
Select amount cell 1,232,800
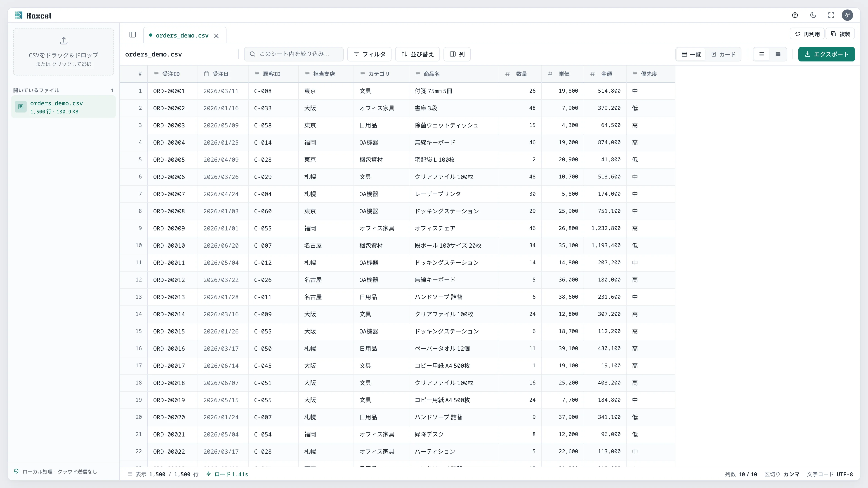click(605, 228)
